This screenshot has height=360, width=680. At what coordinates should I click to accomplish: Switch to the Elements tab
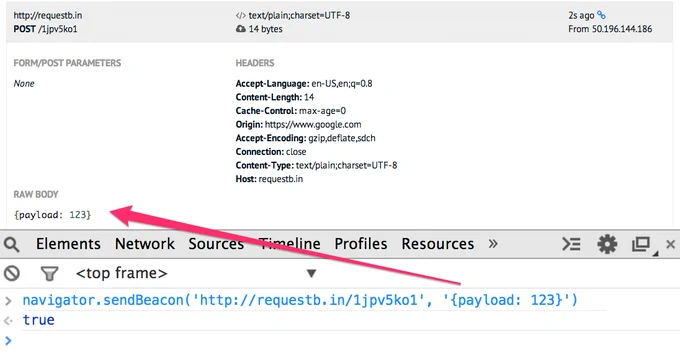[x=68, y=244]
